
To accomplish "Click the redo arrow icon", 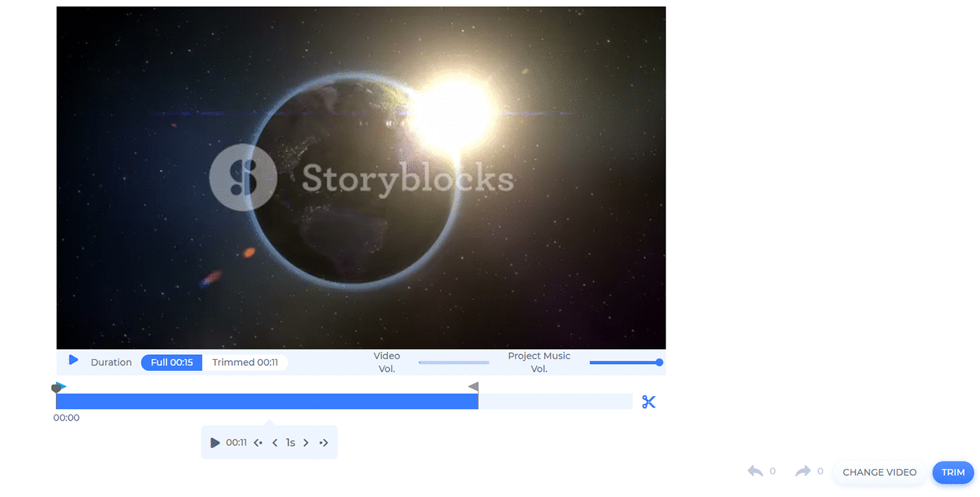I will [802, 472].
